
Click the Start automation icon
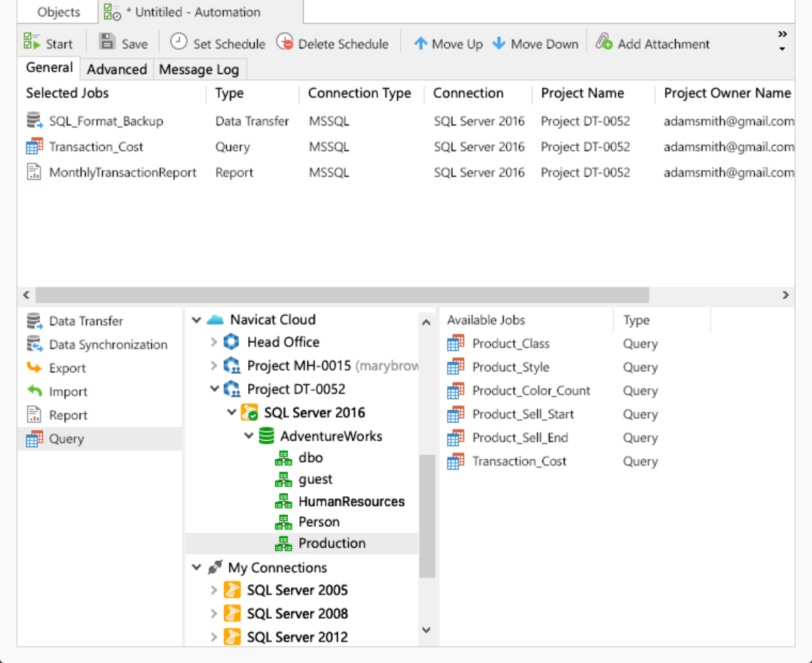pyautogui.click(x=32, y=42)
